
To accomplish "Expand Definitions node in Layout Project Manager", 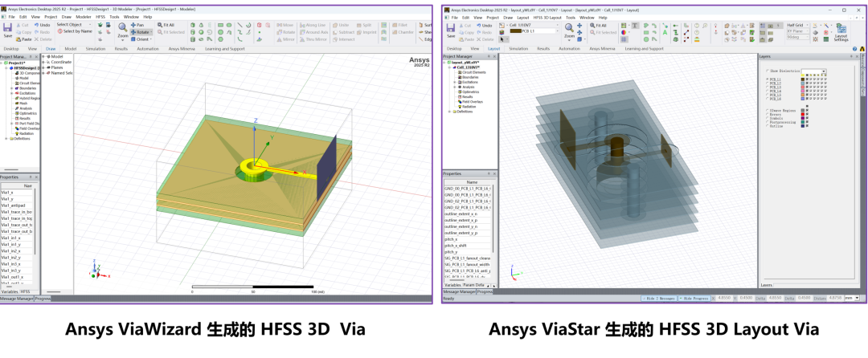I will [x=449, y=111].
